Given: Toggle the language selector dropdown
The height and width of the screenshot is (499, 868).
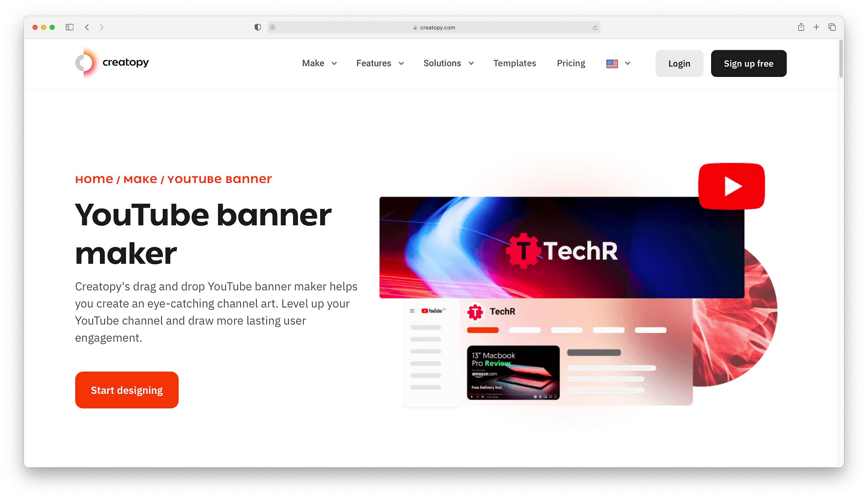Looking at the screenshot, I should point(618,63).
